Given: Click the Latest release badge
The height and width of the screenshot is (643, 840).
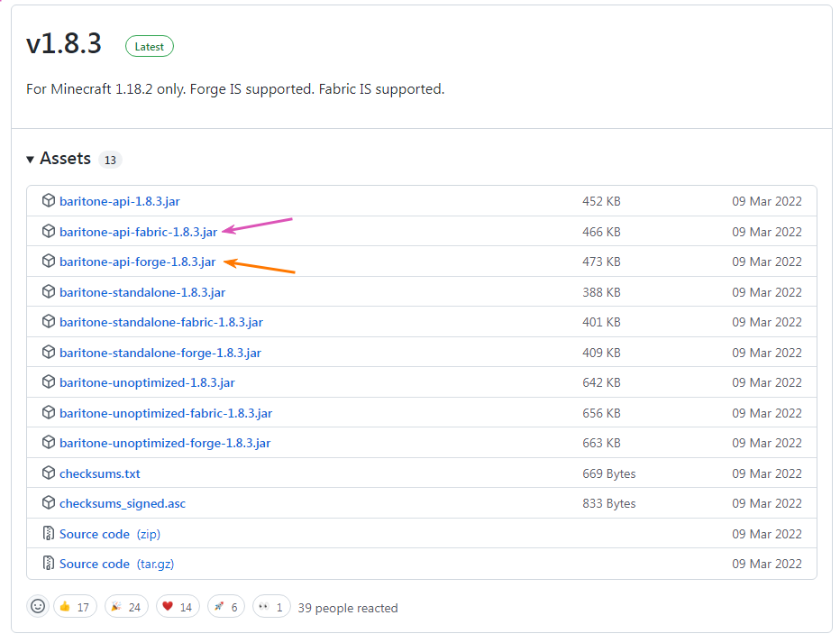Looking at the screenshot, I should tap(150, 47).
